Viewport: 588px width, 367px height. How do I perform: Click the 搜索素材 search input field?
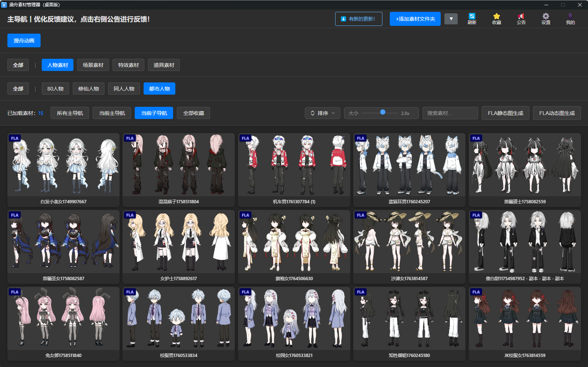tap(450, 113)
